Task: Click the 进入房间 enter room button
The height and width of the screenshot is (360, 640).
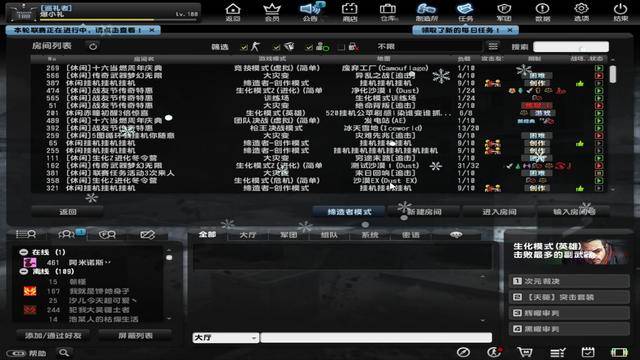Action: click(499, 212)
